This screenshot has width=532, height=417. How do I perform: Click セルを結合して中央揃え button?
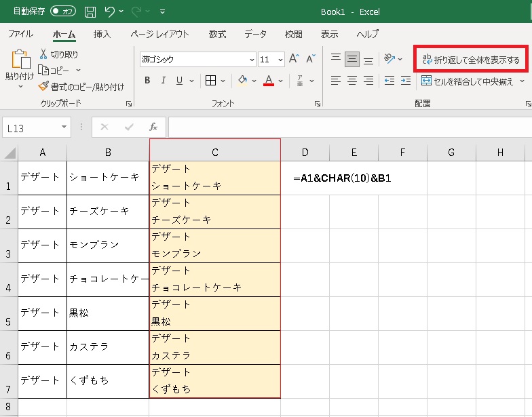click(468, 81)
